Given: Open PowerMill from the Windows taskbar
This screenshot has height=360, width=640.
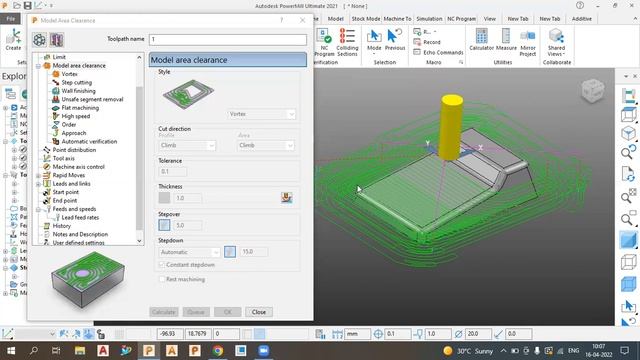Looking at the screenshot, I should pos(149,351).
